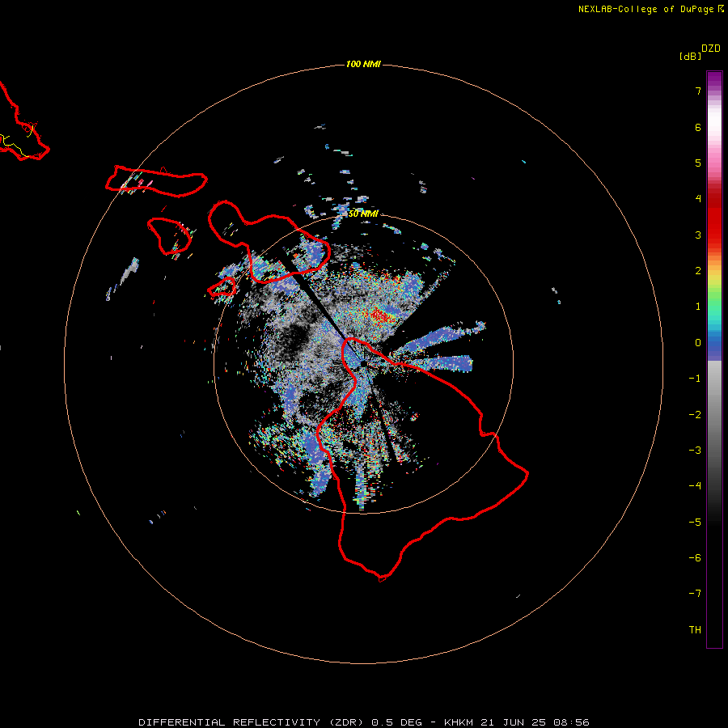The height and width of the screenshot is (728, 728).
Task: Click the 5 dB value on color scale
Action: (x=698, y=163)
